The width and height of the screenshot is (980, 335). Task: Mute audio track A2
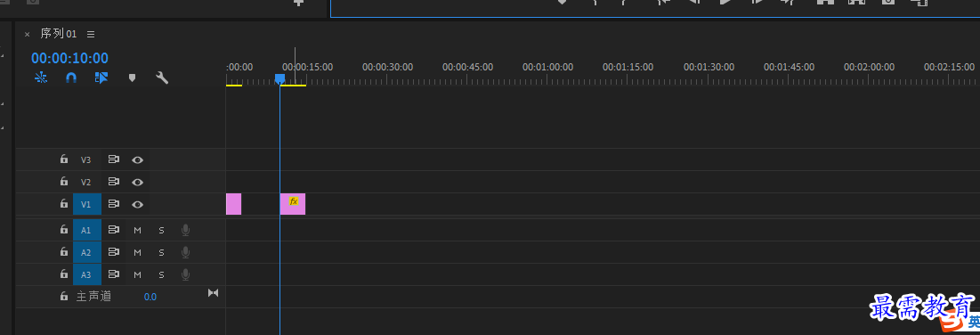tap(137, 252)
